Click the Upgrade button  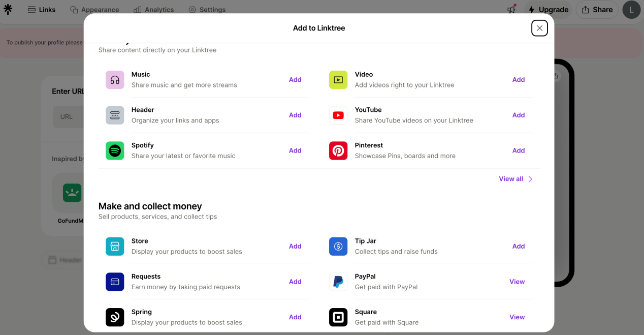click(548, 10)
